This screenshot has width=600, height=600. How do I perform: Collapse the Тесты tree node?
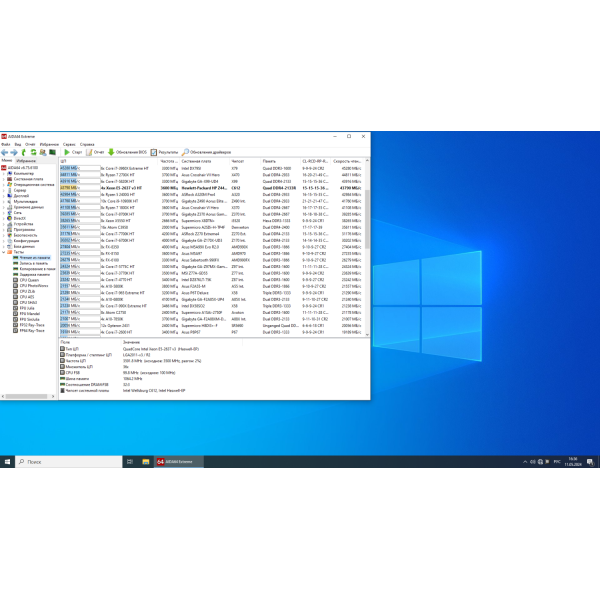pos(4,252)
